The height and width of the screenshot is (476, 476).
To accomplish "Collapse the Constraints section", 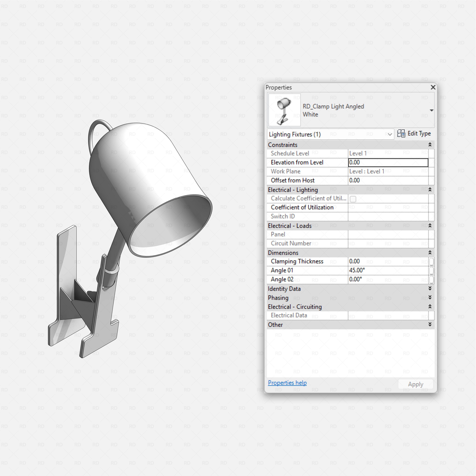I will [430, 145].
